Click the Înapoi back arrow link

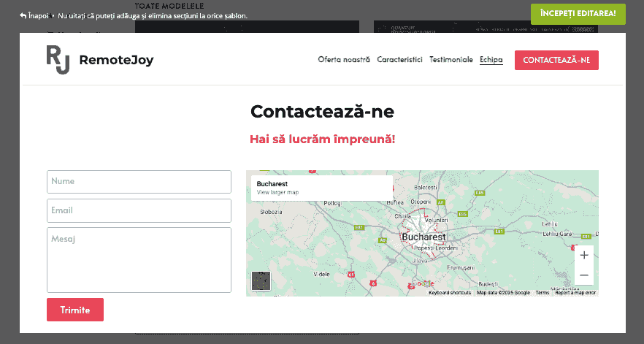34,16
